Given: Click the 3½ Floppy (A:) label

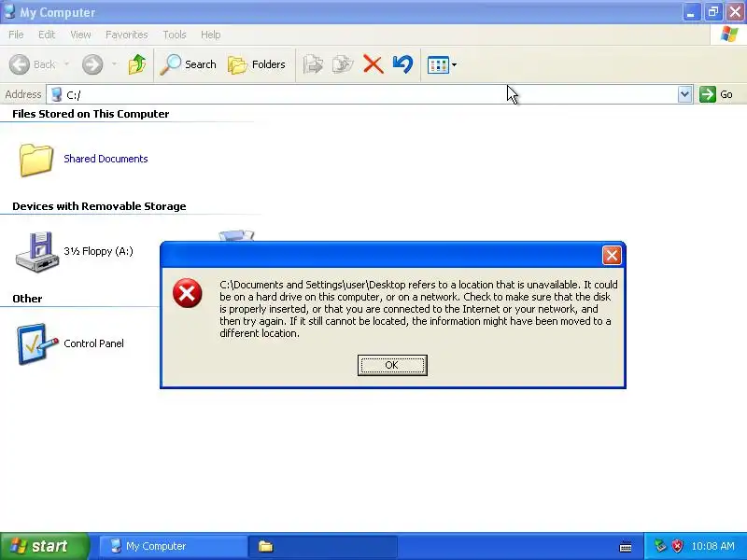Looking at the screenshot, I should click(x=98, y=251).
